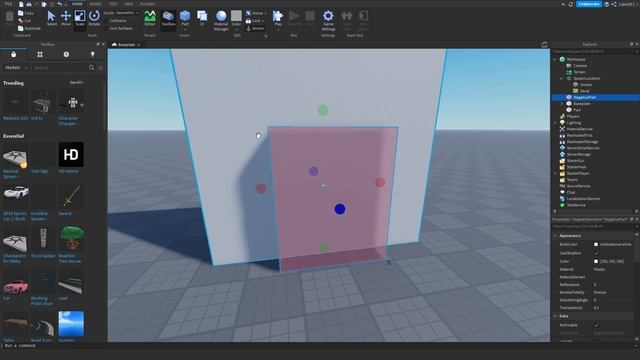Click the BrickColor white swatch
640x360 pixels.
[x=596, y=244]
